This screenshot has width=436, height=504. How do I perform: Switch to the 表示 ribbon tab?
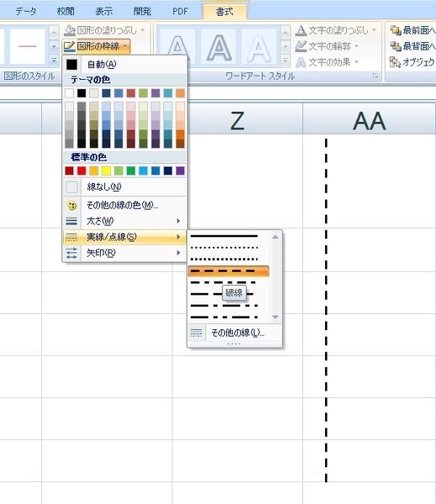pyautogui.click(x=104, y=12)
